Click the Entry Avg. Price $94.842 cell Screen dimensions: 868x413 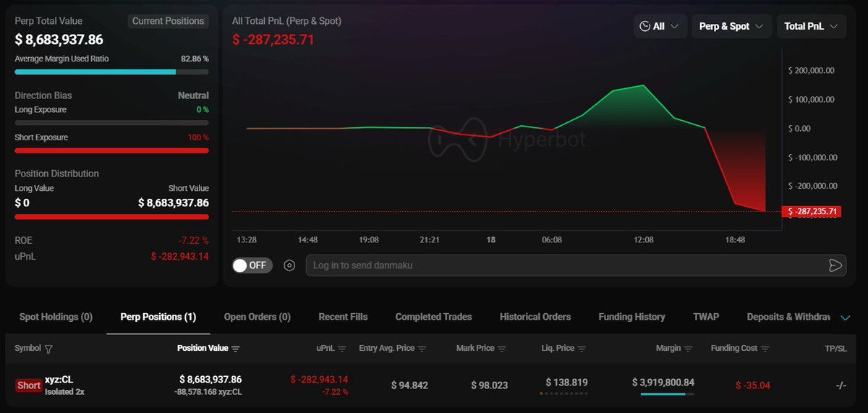[x=409, y=386]
